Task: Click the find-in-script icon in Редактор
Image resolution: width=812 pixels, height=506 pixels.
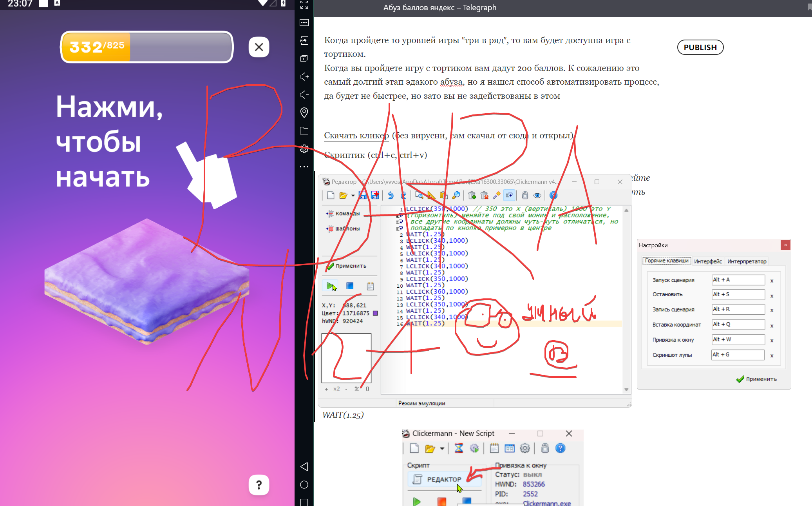Action: pos(419,195)
